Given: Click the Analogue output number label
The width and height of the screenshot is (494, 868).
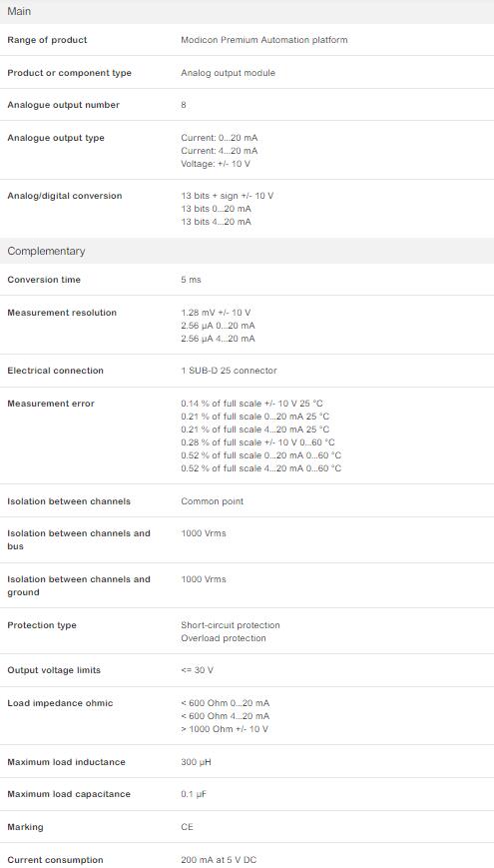Looking at the screenshot, I should [x=63, y=105].
